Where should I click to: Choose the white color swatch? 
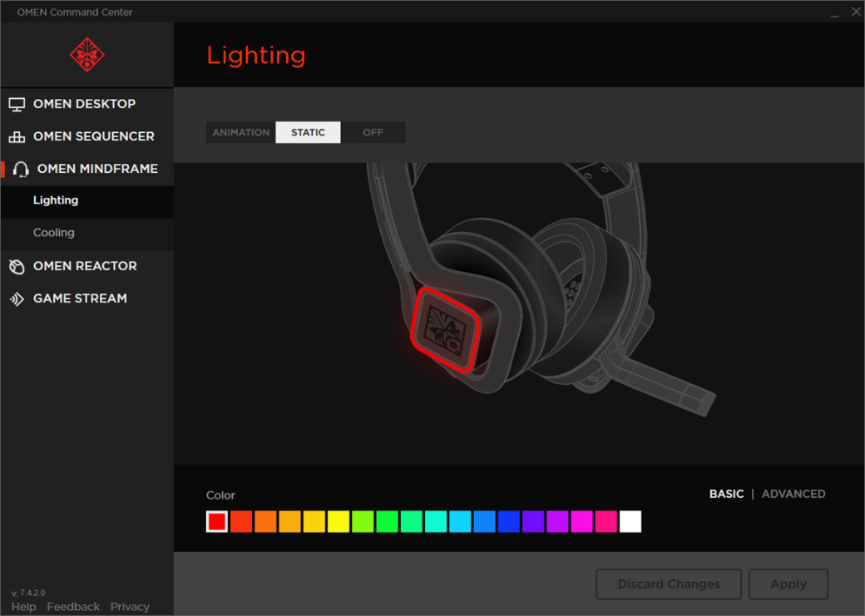pos(630,521)
